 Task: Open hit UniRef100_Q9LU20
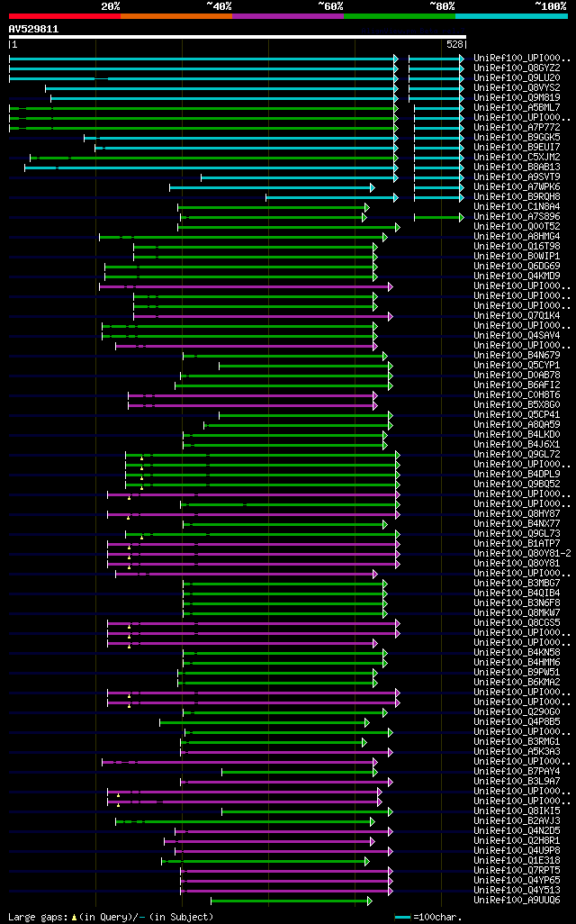[517, 78]
